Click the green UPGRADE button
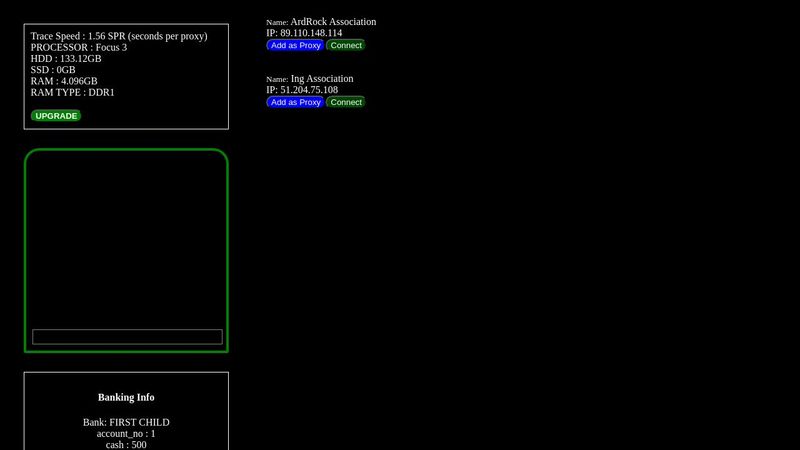800x450 pixels. coord(56,116)
